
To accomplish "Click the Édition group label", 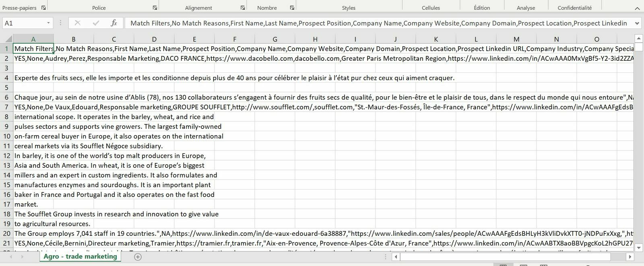I will (482, 8).
